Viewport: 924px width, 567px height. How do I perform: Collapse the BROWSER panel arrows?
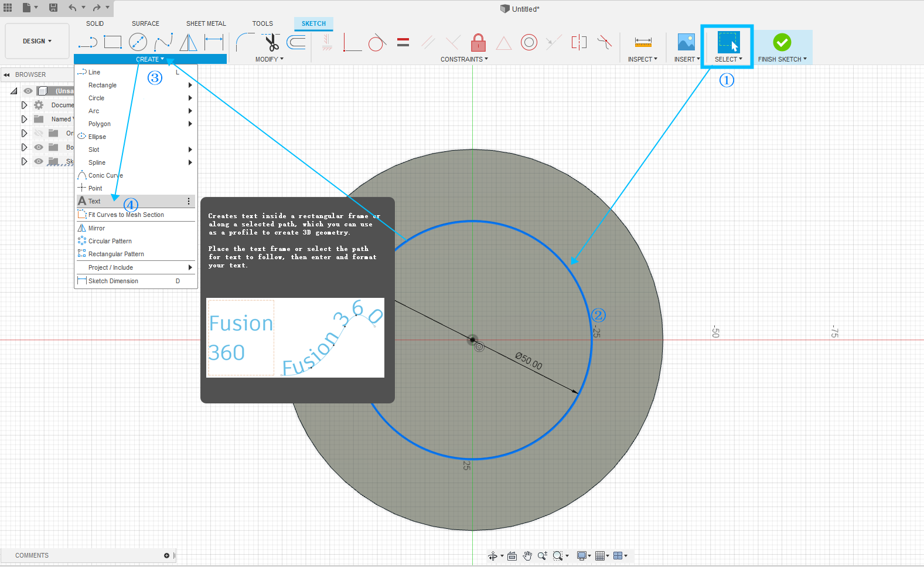6,75
